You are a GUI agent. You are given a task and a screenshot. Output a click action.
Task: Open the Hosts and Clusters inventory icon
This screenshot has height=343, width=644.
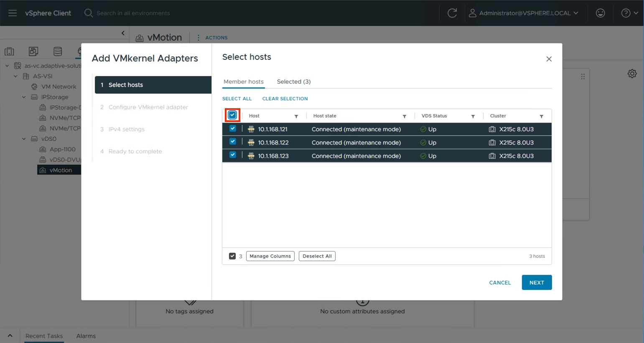point(9,51)
